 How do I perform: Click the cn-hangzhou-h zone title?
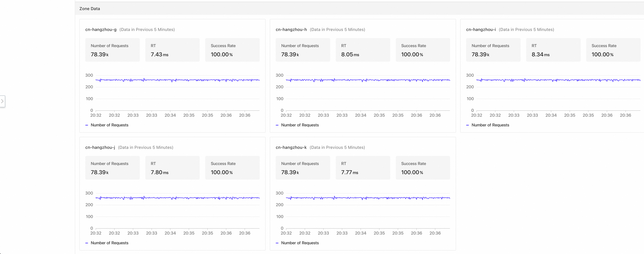291,30
